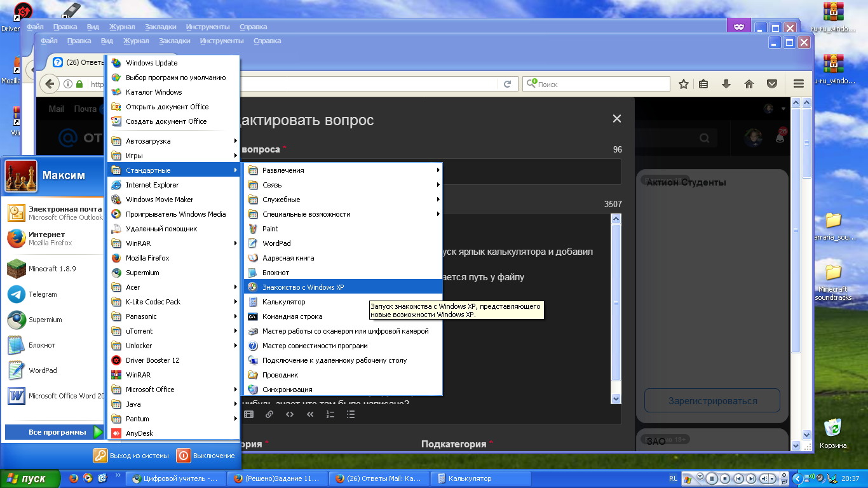Click the Firefox Поиск search field

pyautogui.click(x=596, y=84)
